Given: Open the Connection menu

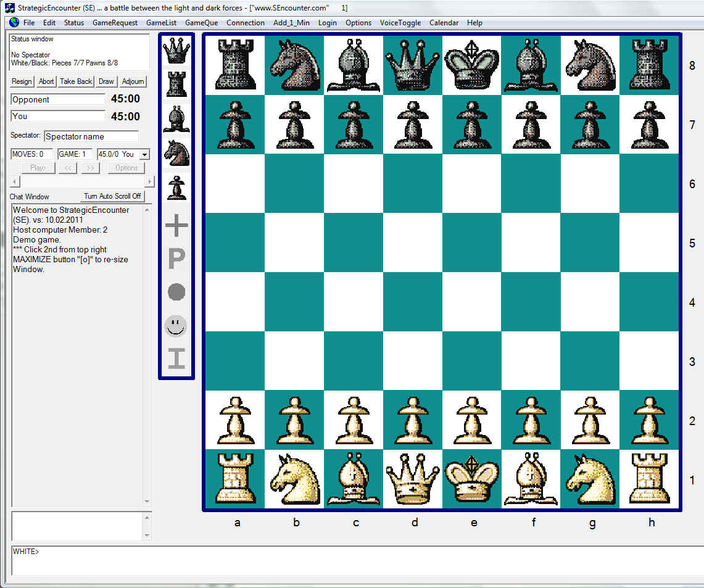Looking at the screenshot, I should click(246, 22).
